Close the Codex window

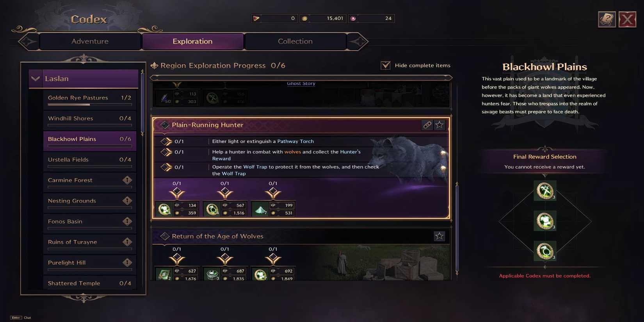(x=627, y=19)
